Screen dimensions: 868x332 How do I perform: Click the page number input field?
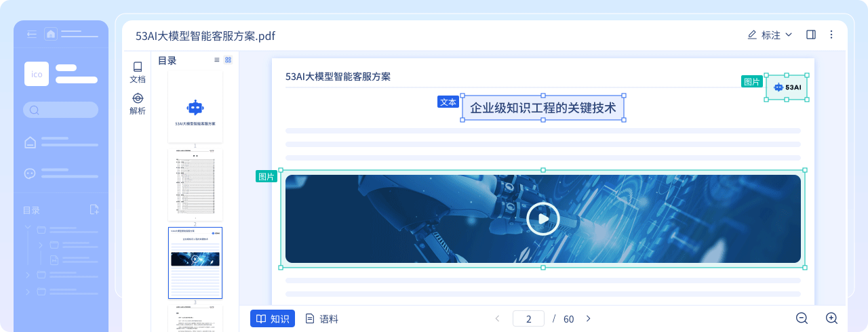click(528, 318)
